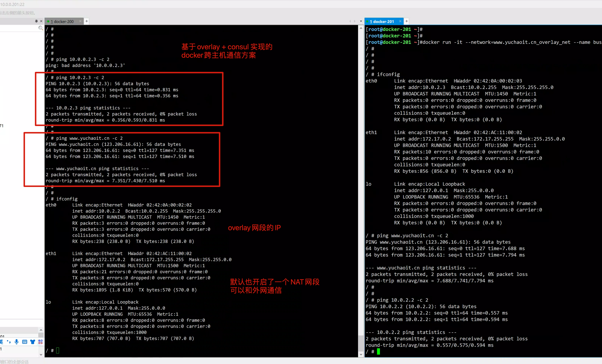The image size is (602, 364).
Task: Open the tab list dropdown arrow
Action: coord(361,21)
